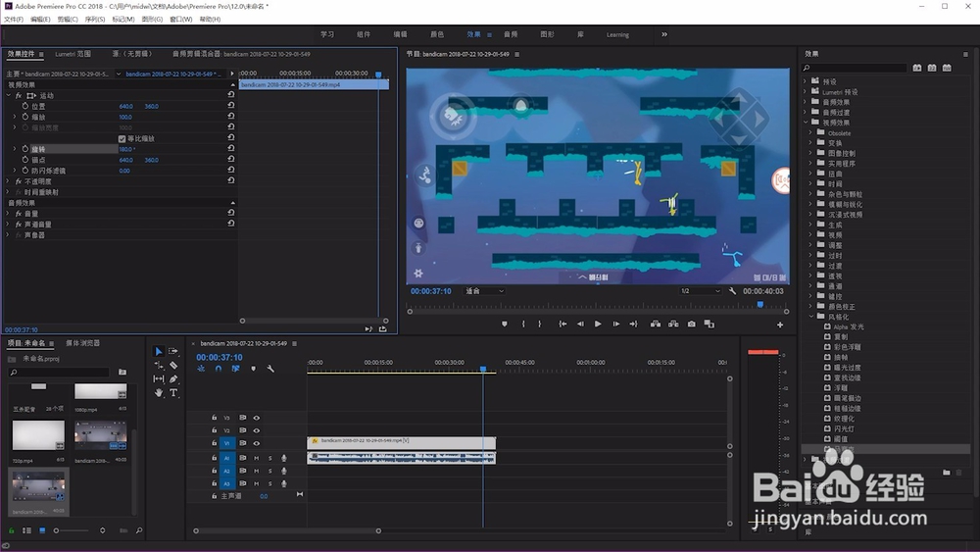The width and height of the screenshot is (980, 552).
Task: Select the Track Select Forward tool
Action: (x=173, y=351)
